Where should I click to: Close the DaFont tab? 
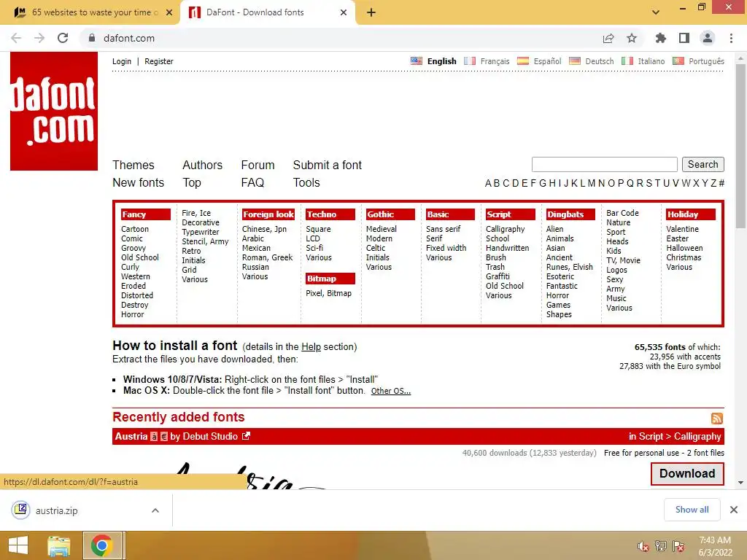click(x=344, y=12)
